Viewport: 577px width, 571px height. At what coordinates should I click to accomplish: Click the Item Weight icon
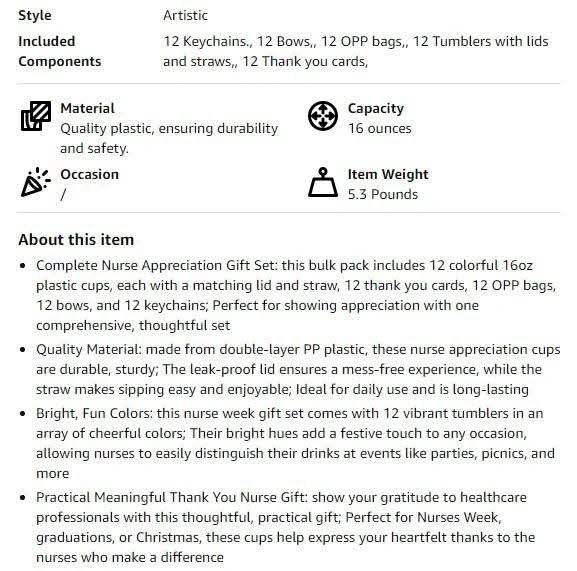click(323, 182)
